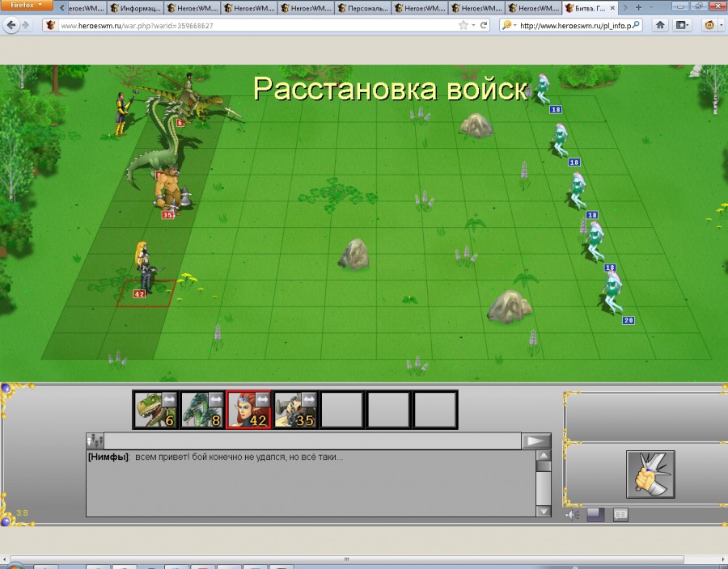Click the yellow-clad hero with staff

123,112
